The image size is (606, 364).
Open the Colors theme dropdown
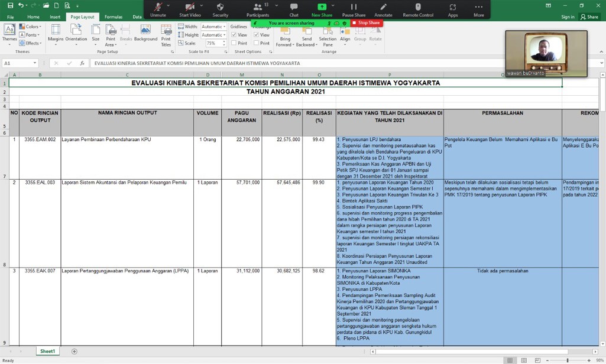coord(31,27)
